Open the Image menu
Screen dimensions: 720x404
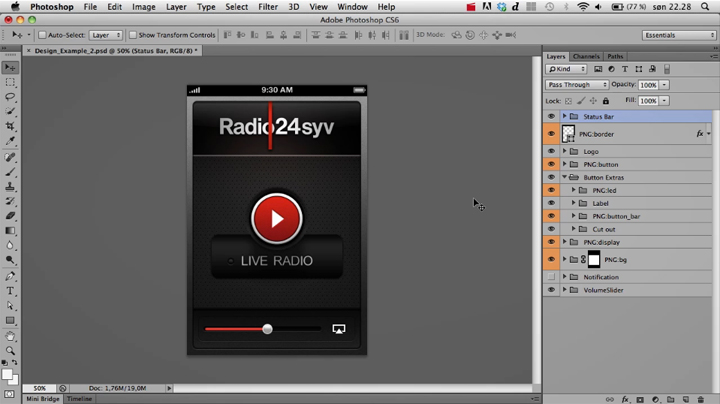144,7
